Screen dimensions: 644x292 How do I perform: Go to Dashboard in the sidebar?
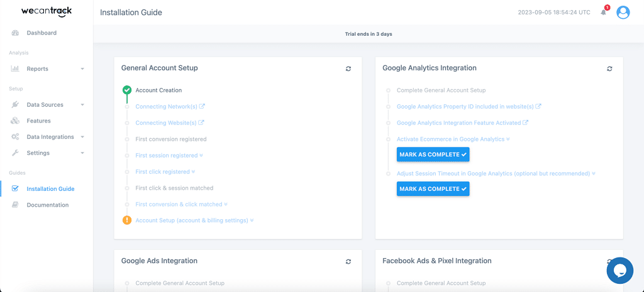tap(42, 33)
